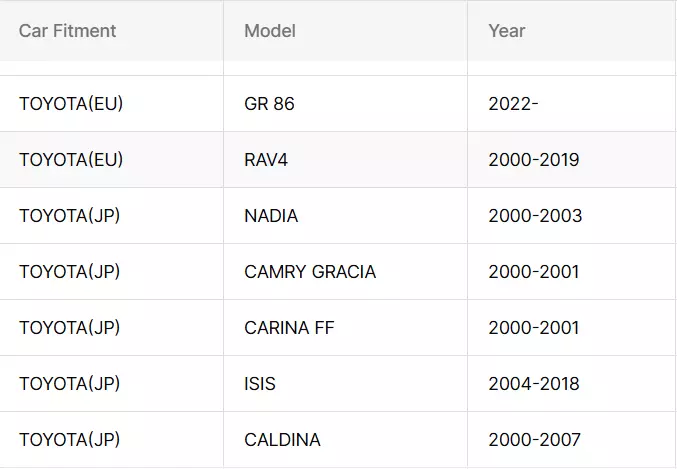Click TOYOTA(EU) in the GR 86 row

pos(71,104)
